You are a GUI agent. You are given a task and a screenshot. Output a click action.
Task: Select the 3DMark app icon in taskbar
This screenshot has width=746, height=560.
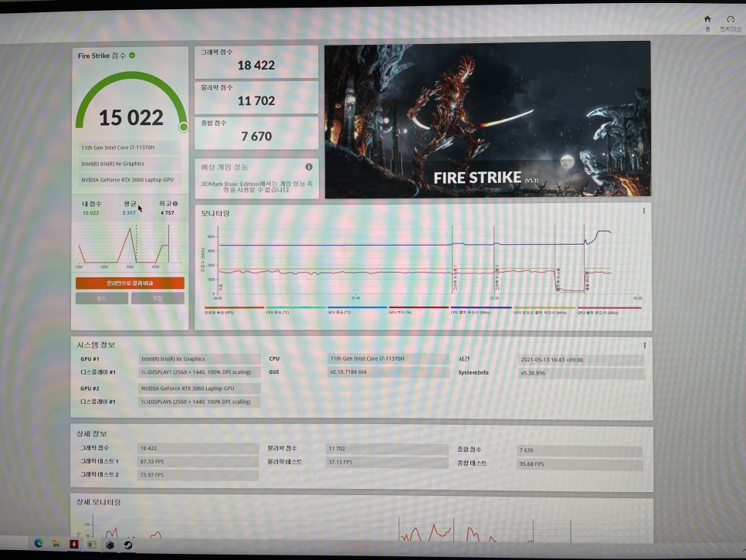coord(110,545)
